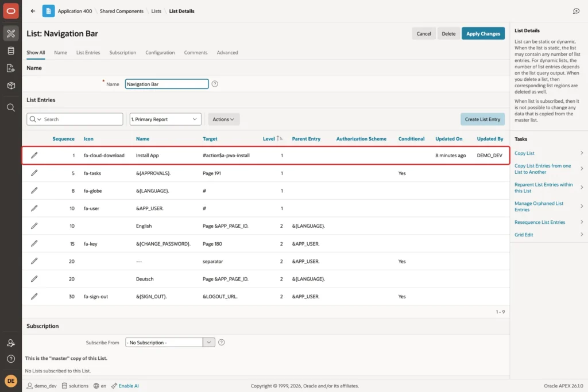Image resolution: width=588 pixels, height=392 pixels.
Task: Switch to the Advanced tab
Action: tap(227, 52)
